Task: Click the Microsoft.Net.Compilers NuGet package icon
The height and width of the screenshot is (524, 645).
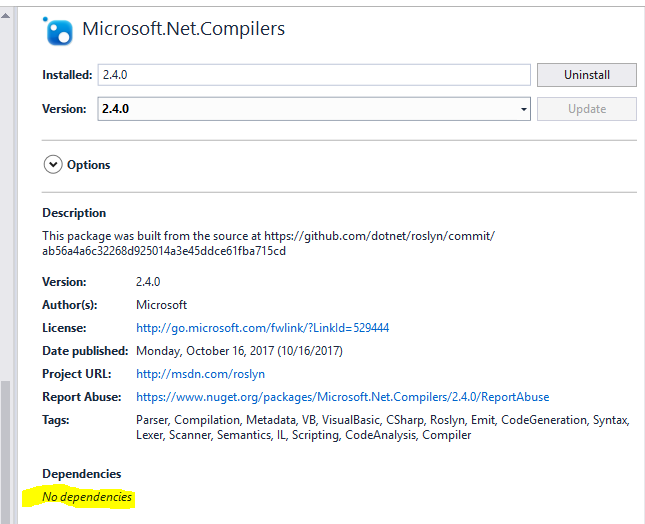Action: coord(59,31)
